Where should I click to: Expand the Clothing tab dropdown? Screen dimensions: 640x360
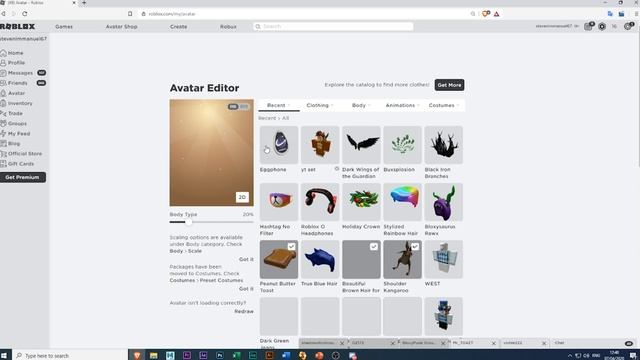[320, 105]
